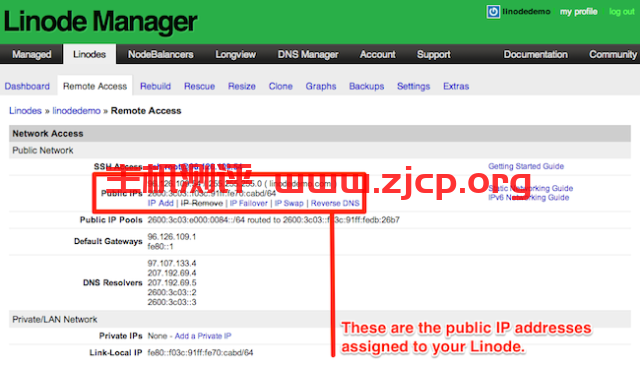Open the Static Networking Guide link

(531, 188)
